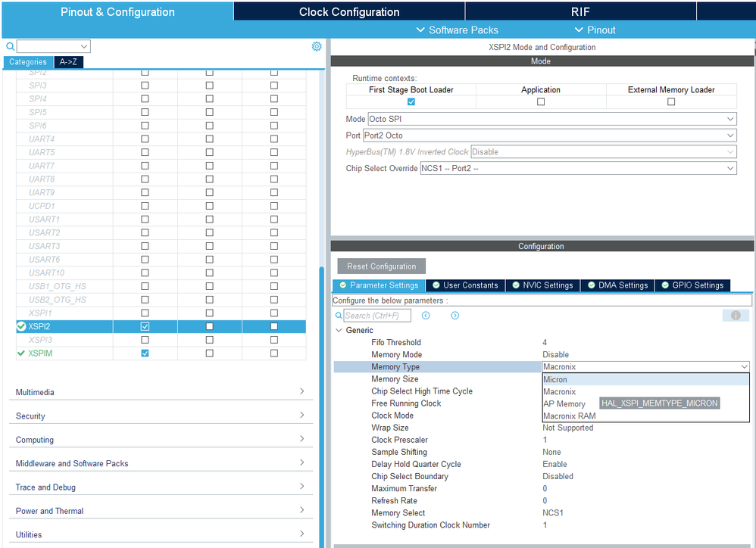Viewport: 756px width, 548px height.
Task: Click the Chip Select Boundary value Disabled
Action: [x=558, y=476]
